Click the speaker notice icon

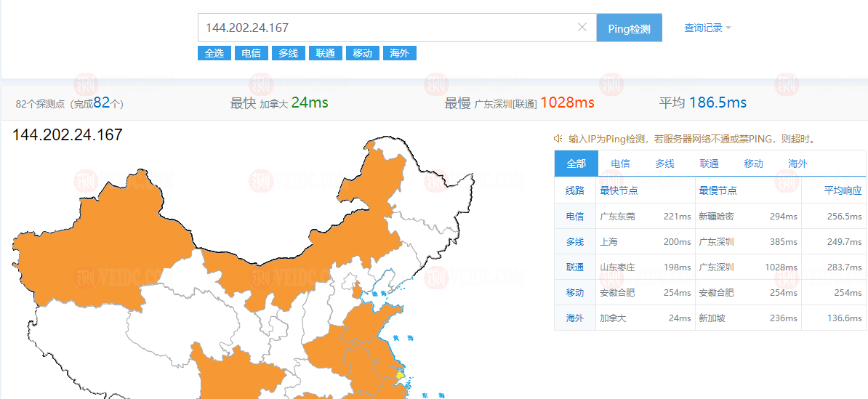(x=558, y=138)
